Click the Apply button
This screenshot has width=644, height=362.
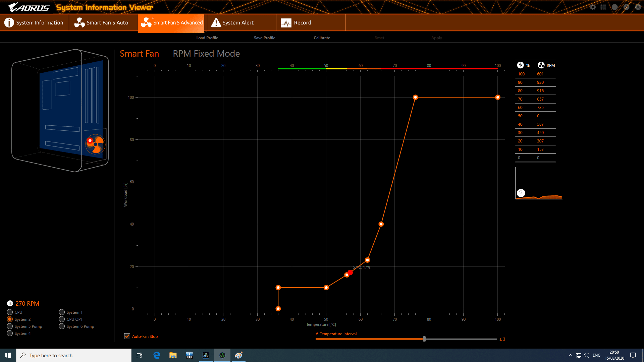coord(437,38)
